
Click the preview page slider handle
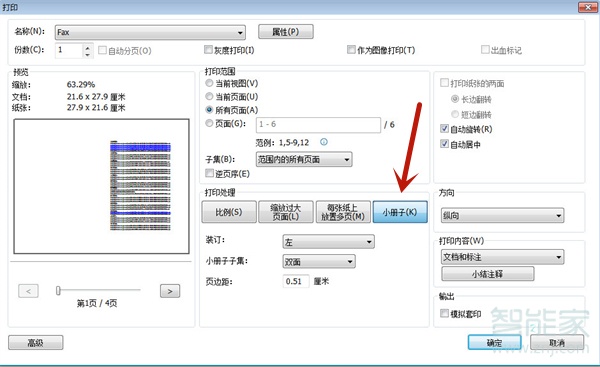point(58,290)
